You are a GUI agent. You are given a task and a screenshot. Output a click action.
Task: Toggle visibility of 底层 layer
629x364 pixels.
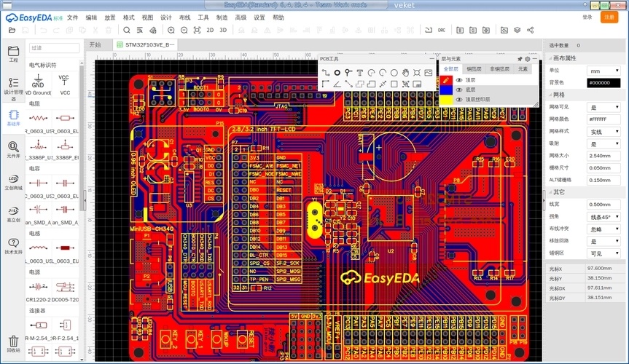click(459, 90)
